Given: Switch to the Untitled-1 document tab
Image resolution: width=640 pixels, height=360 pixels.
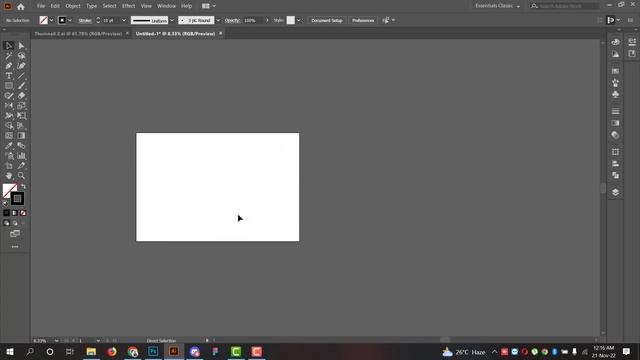Looking at the screenshot, I should click(x=175, y=33).
